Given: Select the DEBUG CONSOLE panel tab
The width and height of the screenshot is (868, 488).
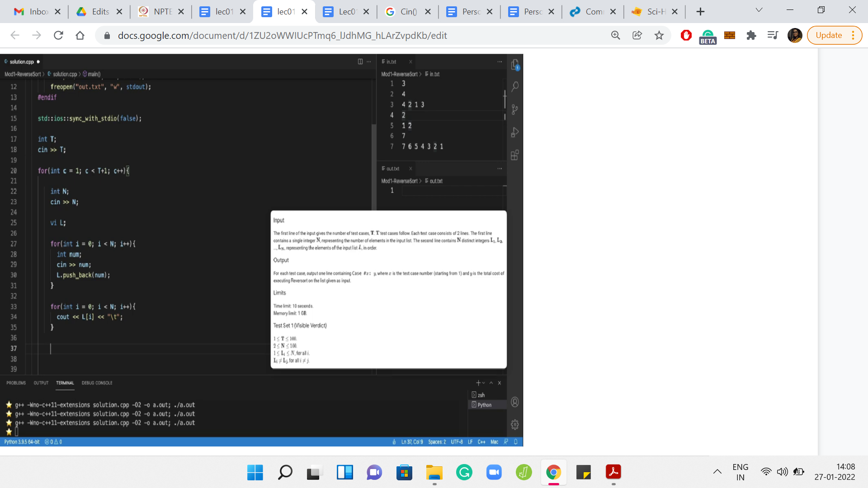Looking at the screenshot, I should click(97, 383).
